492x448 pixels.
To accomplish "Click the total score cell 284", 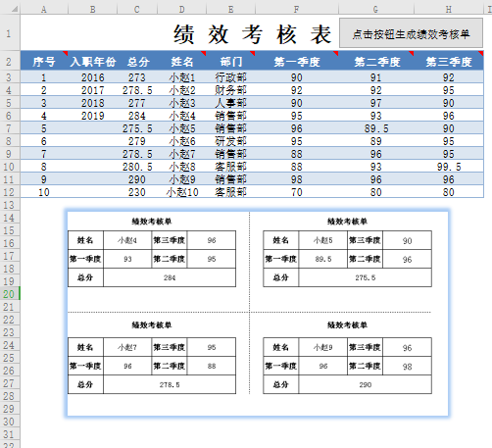I will click(x=137, y=116).
